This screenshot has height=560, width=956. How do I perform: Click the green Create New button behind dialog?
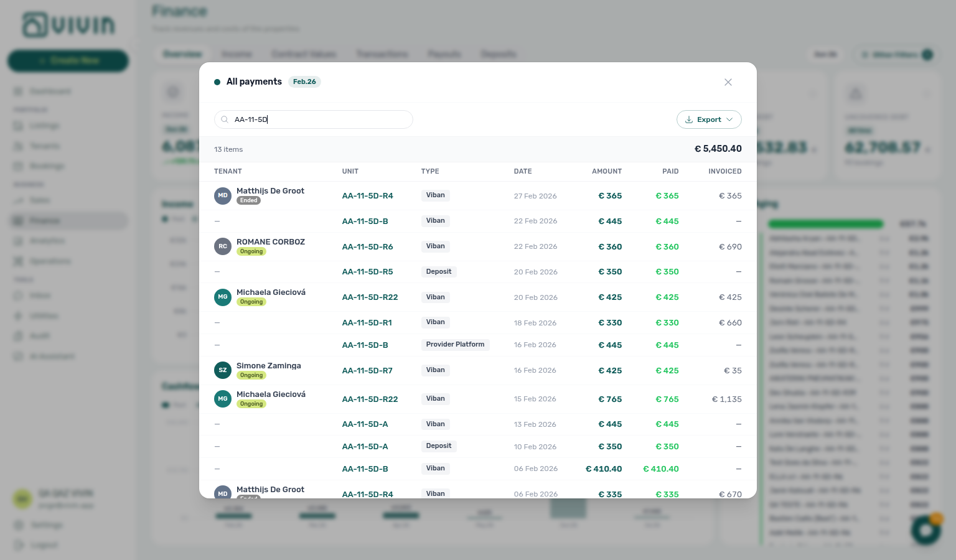point(68,60)
